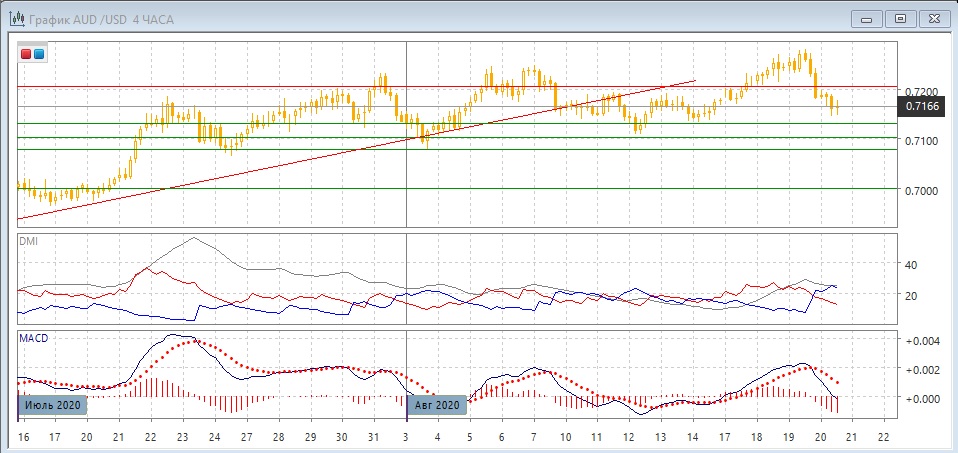Click date 31 on the time axis
This screenshot has height=453, width=958.
click(372, 438)
